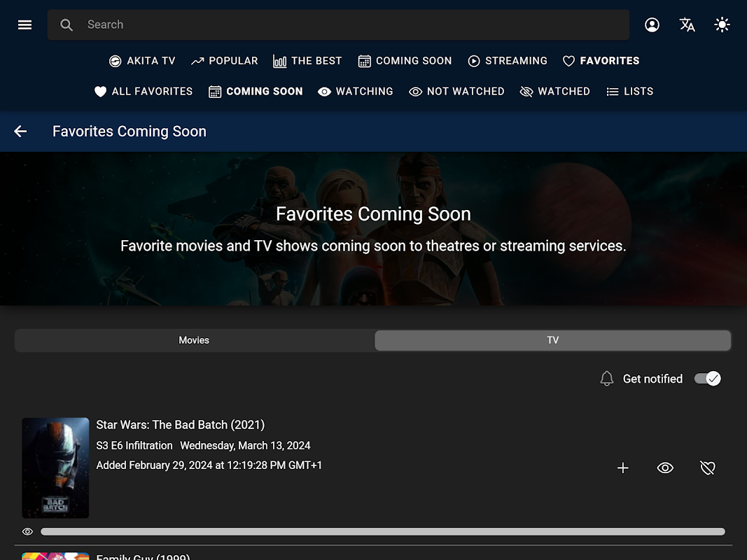
Task: Click the S3 E6 Infiltration episode text
Action: pyautogui.click(x=134, y=446)
